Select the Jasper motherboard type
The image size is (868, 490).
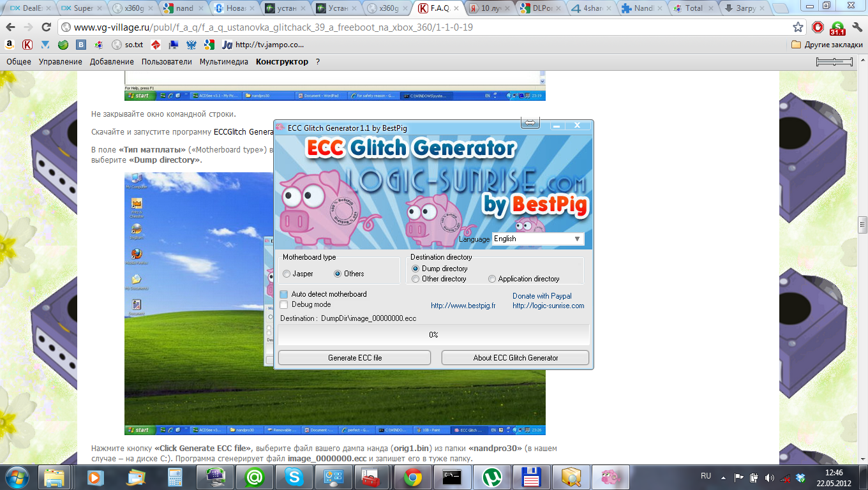[x=287, y=274]
